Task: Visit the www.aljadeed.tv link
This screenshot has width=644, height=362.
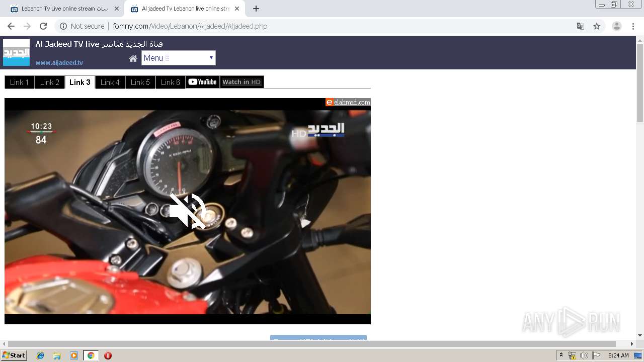Action: point(59,63)
